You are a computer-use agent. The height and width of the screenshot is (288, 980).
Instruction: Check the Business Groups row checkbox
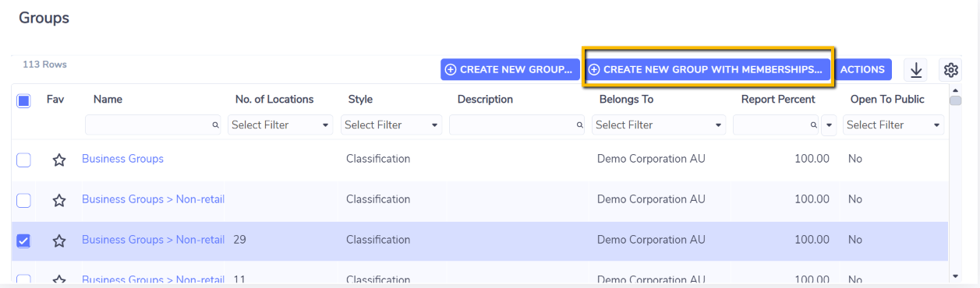tap(23, 160)
